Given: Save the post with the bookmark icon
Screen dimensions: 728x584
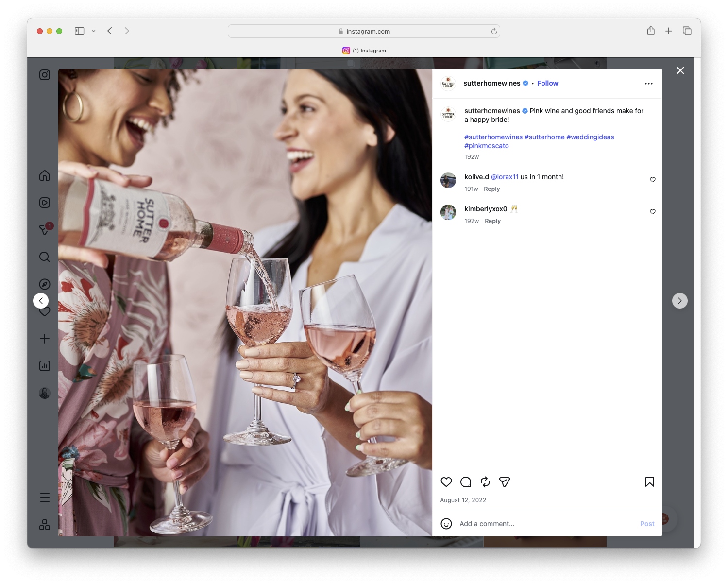Looking at the screenshot, I should 649,482.
